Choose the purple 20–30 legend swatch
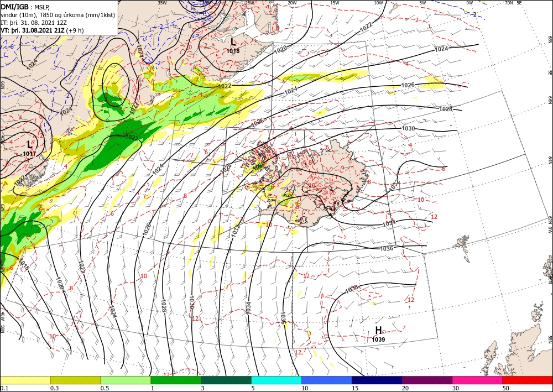This screenshot has height=392, width=553. 427,380
